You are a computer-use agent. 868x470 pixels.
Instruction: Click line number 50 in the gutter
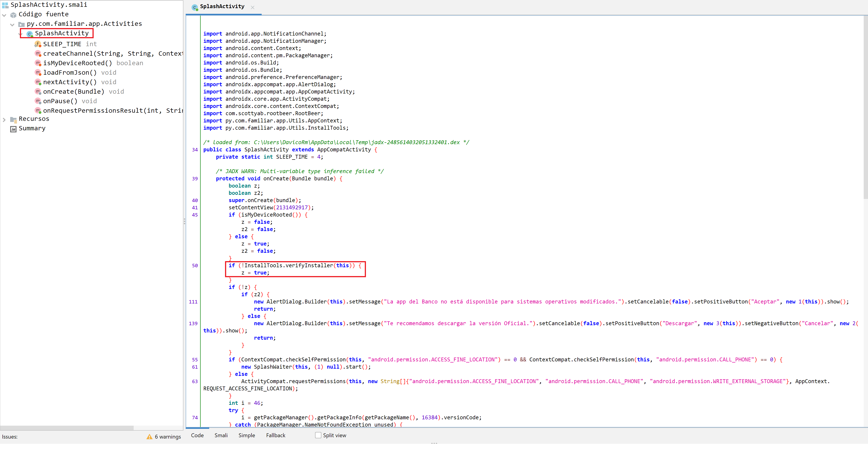pos(195,266)
